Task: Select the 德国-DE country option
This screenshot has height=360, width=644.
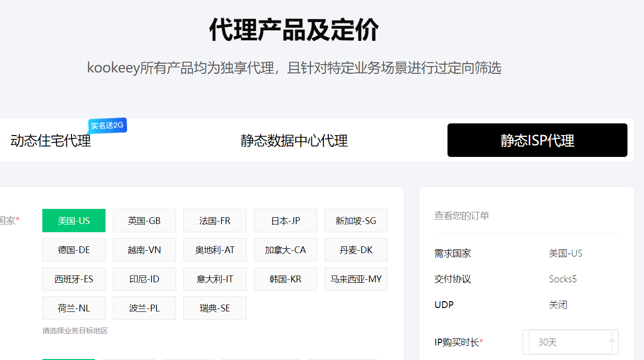Action: 73,250
